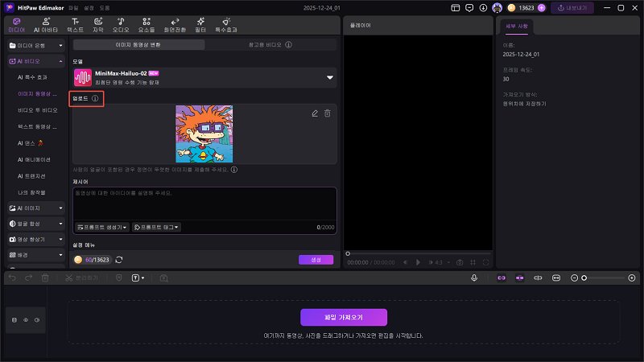Click the fullscreen icon in player controls

click(x=486, y=262)
